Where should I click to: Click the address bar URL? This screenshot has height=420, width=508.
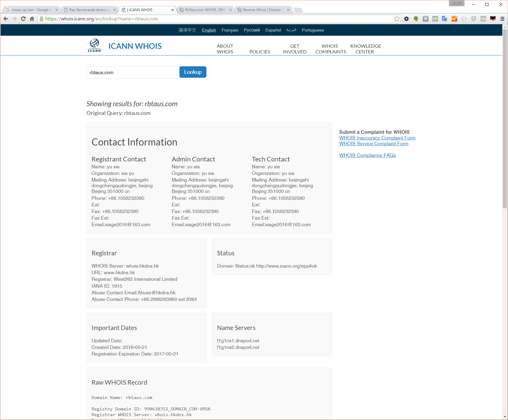coord(102,19)
